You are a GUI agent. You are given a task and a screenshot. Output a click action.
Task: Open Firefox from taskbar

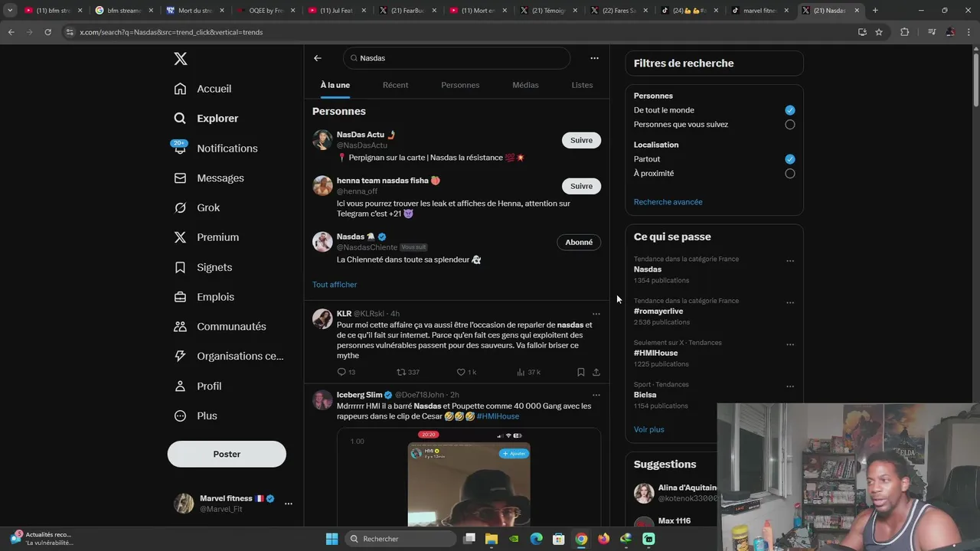[x=603, y=539]
